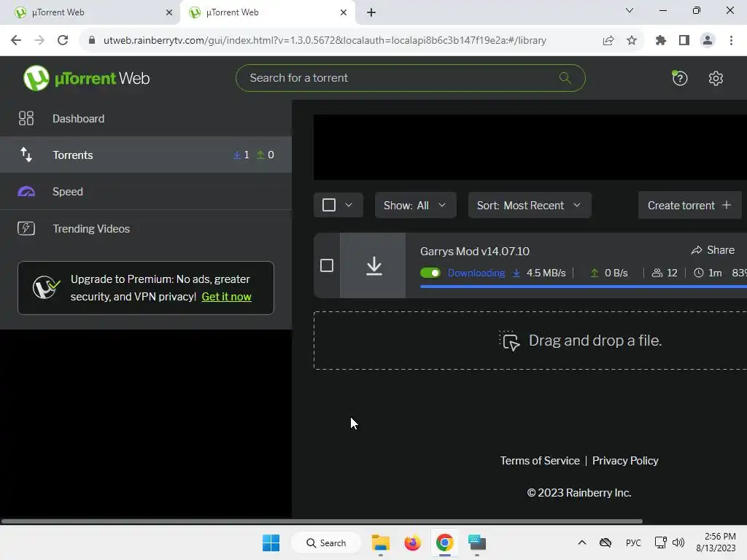The height and width of the screenshot is (560, 747).
Task: Open the Dashboard menu item
Action: pos(146,118)
